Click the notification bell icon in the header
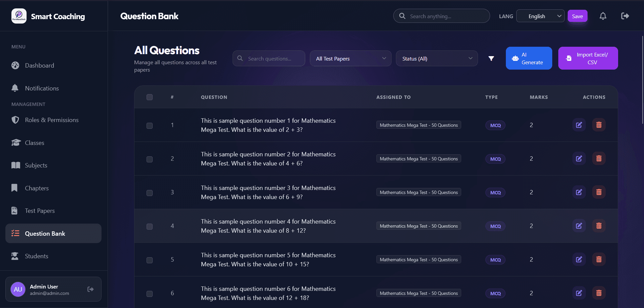644x308 pixels. click(603, 16)
